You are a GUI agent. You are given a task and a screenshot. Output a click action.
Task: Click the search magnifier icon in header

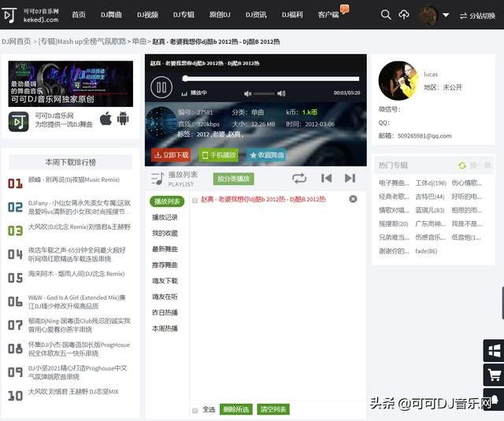[x=385, y=14]
